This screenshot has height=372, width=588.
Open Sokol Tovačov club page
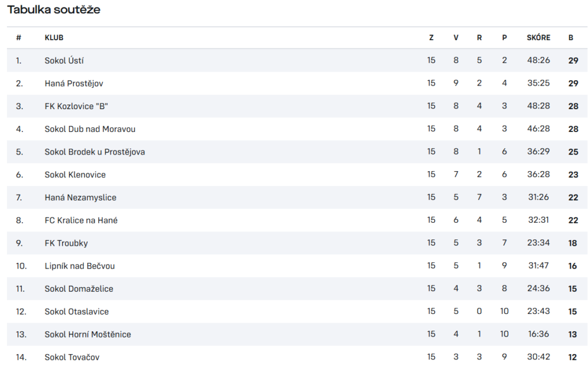[72, 358]
